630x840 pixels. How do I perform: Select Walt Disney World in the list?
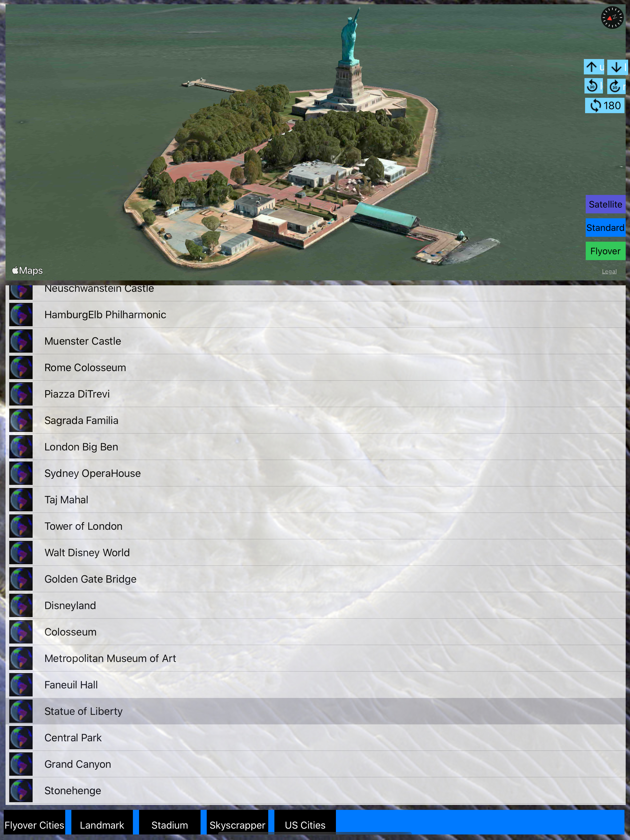[x=315, y=553]
